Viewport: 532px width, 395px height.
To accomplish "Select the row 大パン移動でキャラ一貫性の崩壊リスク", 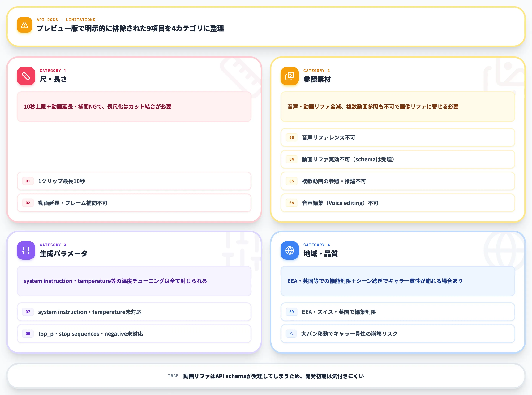I will click(398, 334).
